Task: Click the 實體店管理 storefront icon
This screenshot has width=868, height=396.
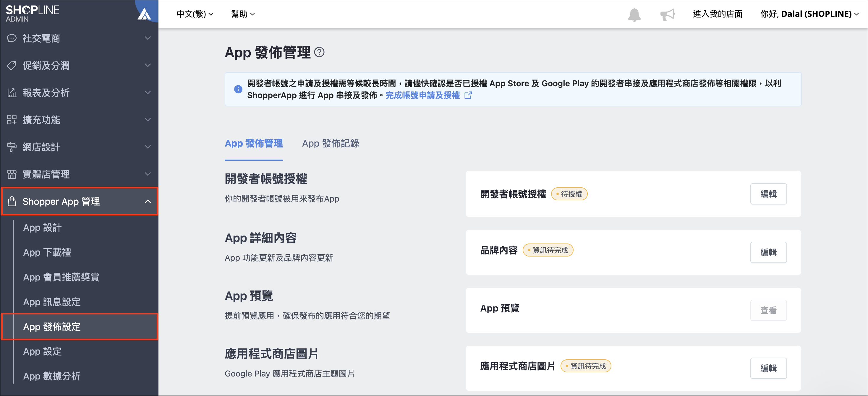Action: point(12,174)
